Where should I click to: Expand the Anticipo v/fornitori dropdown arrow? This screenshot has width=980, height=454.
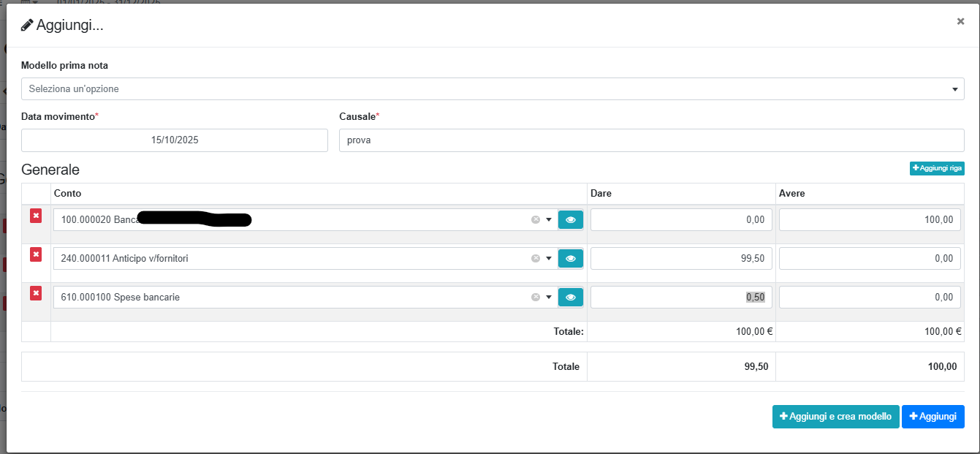548,258
